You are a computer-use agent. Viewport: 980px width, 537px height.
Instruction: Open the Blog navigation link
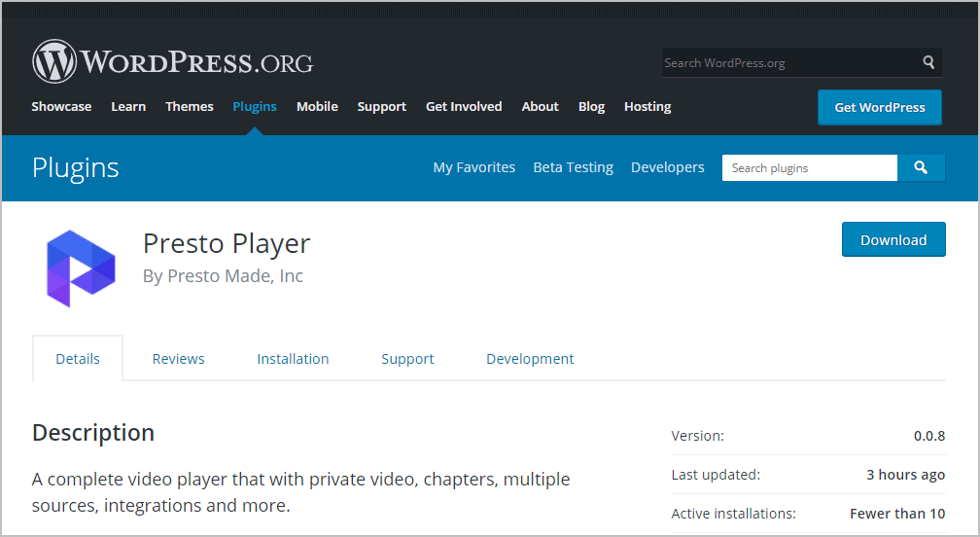[591, 107]
